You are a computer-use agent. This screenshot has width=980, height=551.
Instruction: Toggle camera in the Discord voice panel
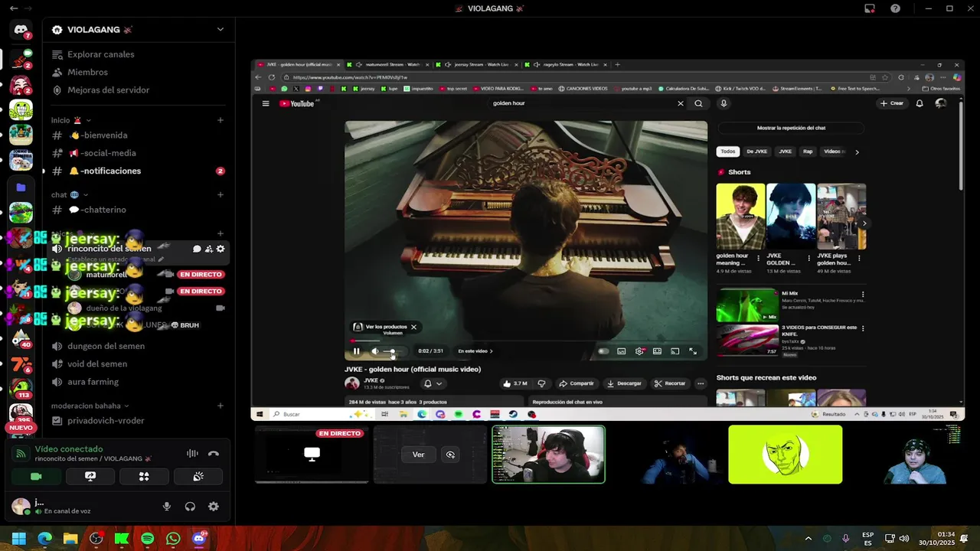[x=35, y=476]
